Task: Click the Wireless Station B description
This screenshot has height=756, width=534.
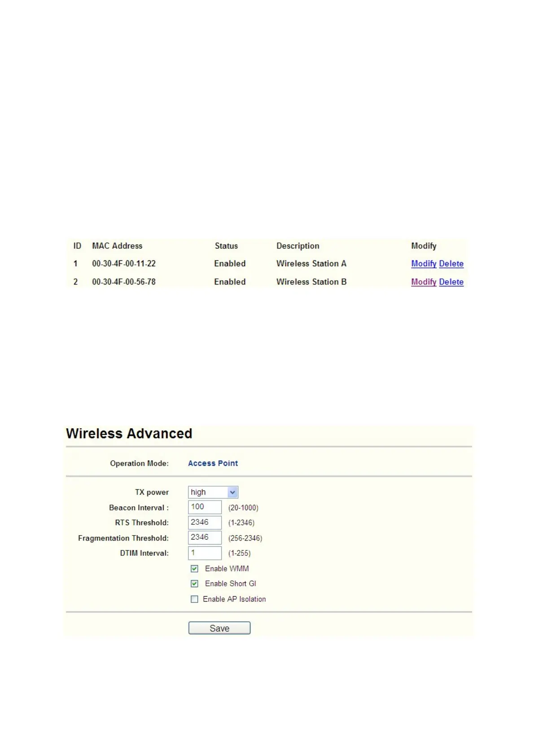Action: 311,282
